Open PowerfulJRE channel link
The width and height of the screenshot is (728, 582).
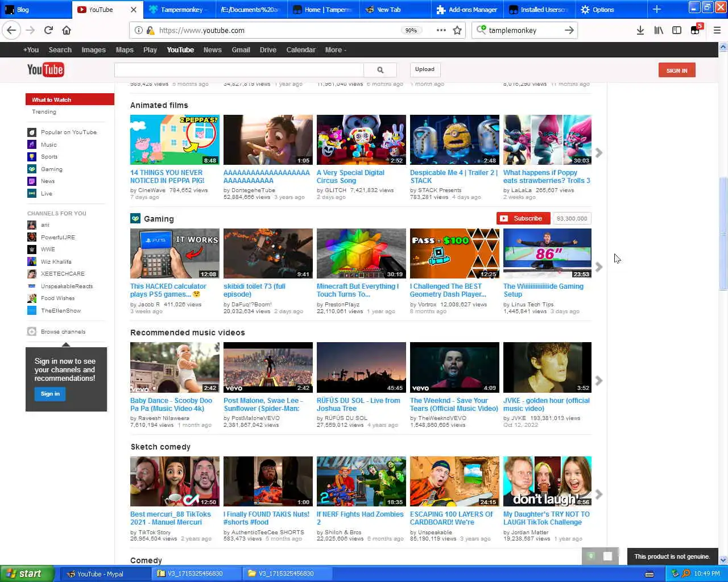coord(57,238)
